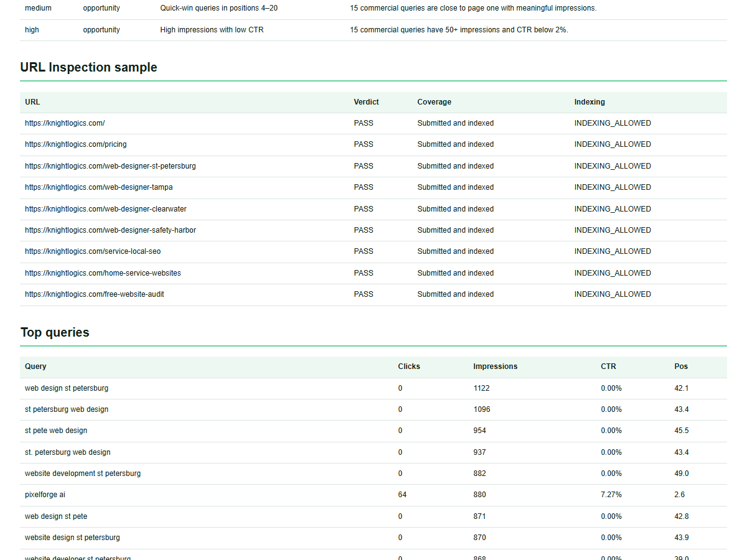
Task: Click the Pos column header
Action: 681,366
